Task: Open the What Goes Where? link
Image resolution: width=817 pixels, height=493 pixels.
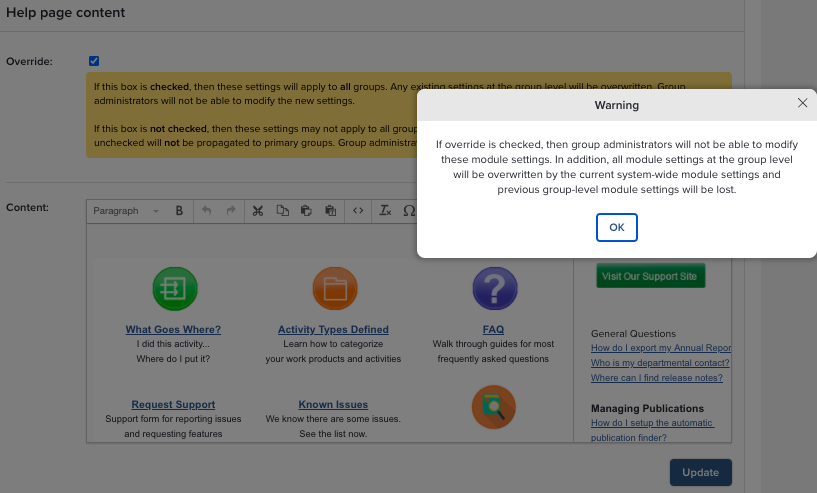Action: coord(173,329)
